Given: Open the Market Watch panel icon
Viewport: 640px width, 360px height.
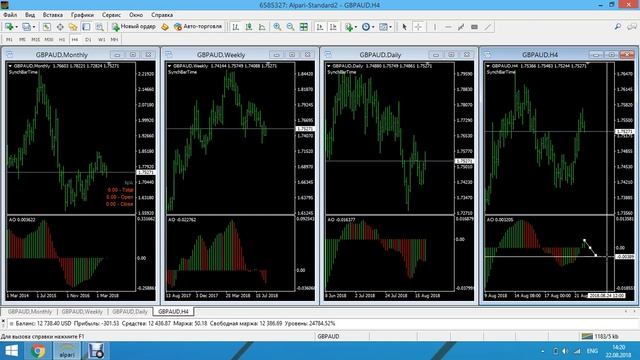Looking at the screenshot, I should (x=47, y=27).
